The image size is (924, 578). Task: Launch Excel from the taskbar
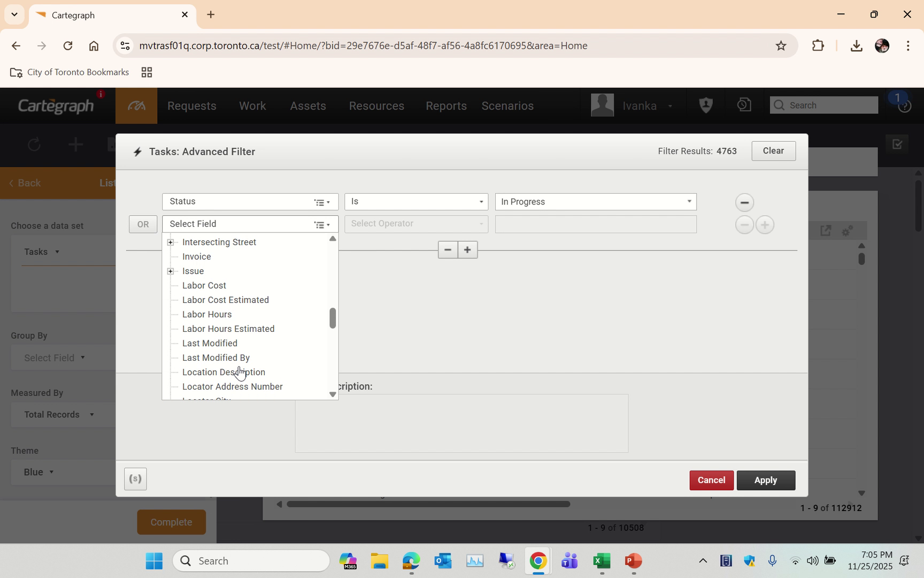pos(600,560)
